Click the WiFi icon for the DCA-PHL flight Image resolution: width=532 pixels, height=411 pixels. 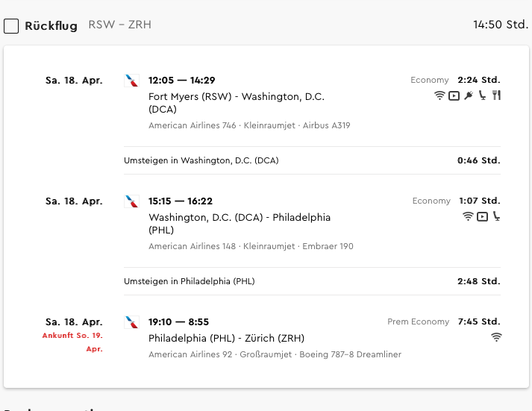tap(468, 216)
